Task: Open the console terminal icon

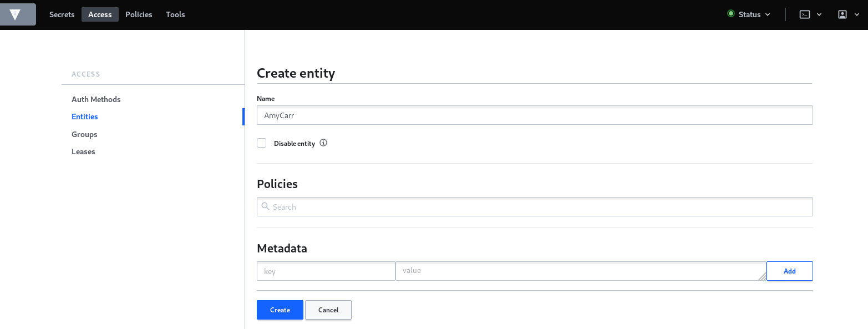Action: (804, 14)
